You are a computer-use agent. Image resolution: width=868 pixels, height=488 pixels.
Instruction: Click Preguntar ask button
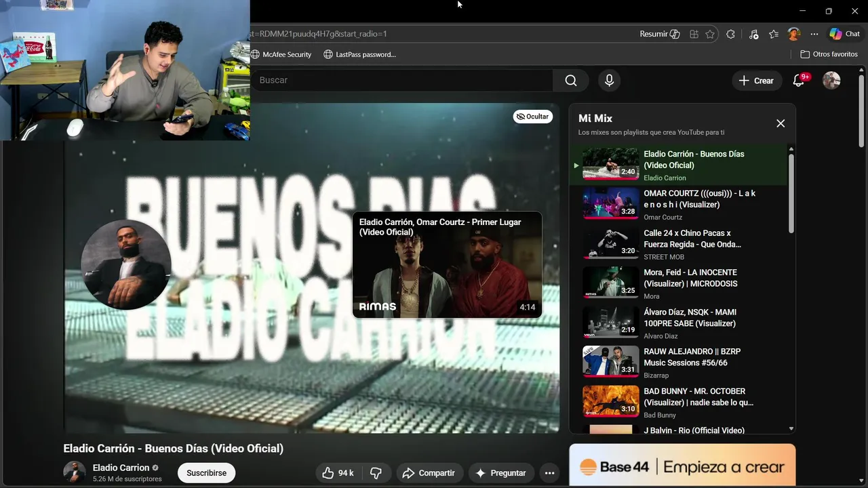[x=501, y=473]
